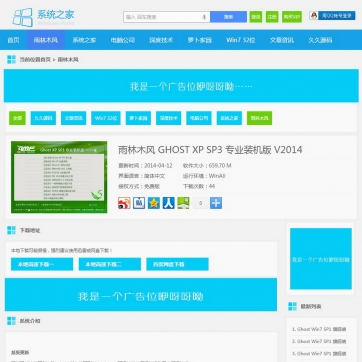Select the Win7 32位 category filter
362x362 pixels.
(106, 118)
